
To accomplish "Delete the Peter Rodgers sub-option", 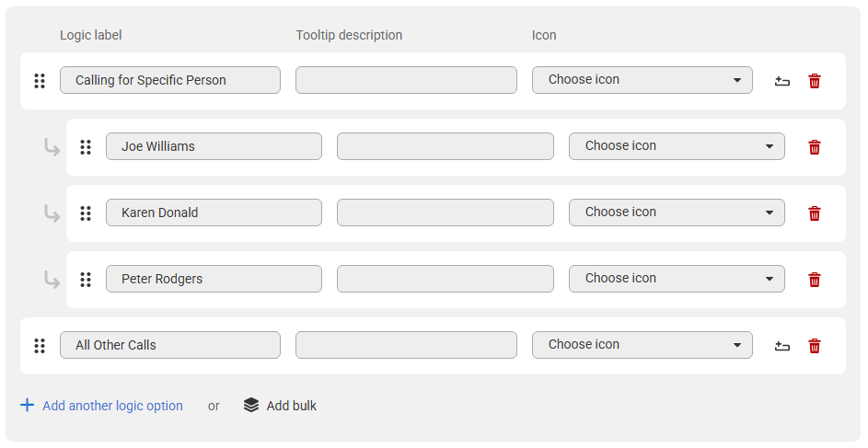I will (x=815, y=280).
